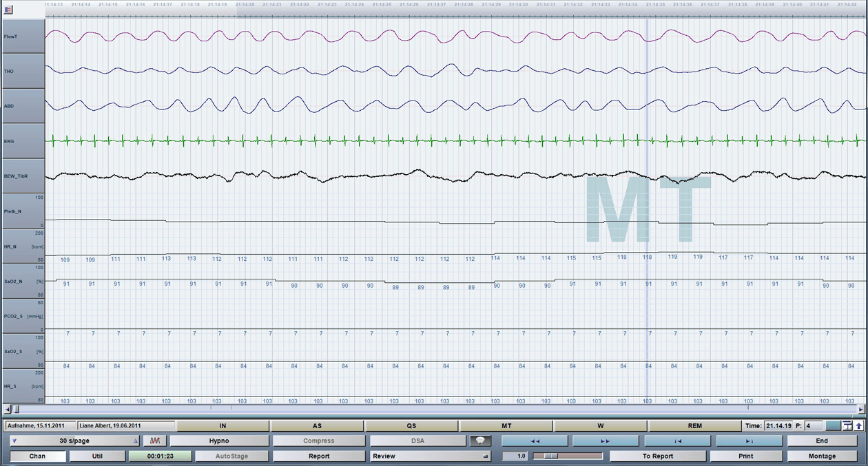868x466 pixels.
Task: Open the Util menu button
Action: click(97, 456)
